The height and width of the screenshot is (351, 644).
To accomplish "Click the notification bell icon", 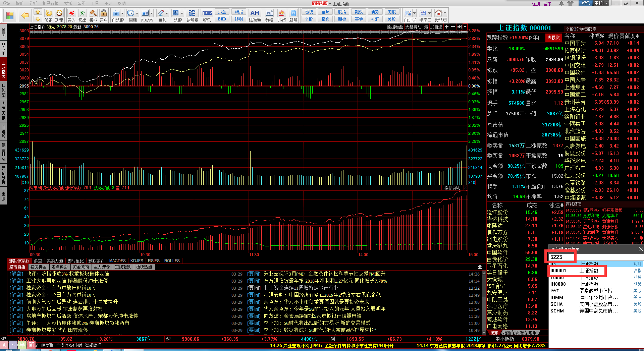I will point(561,3).
